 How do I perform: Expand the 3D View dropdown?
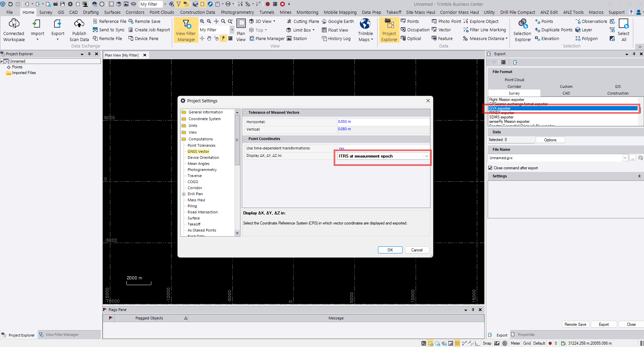(274, 21)
